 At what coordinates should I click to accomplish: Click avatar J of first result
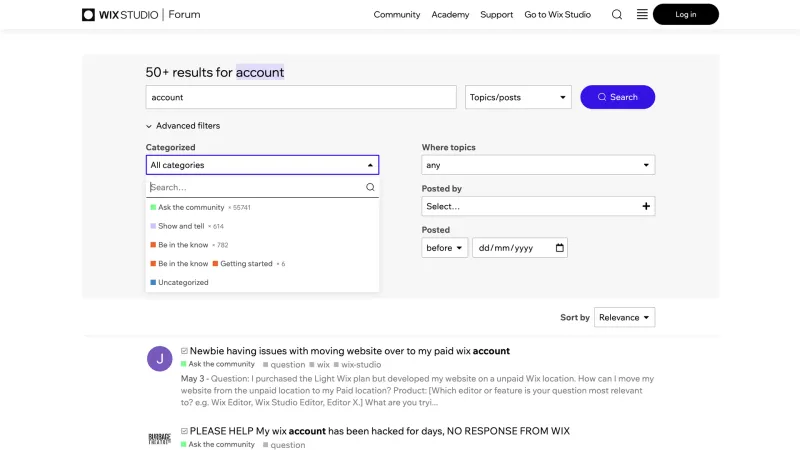point(160,359)
